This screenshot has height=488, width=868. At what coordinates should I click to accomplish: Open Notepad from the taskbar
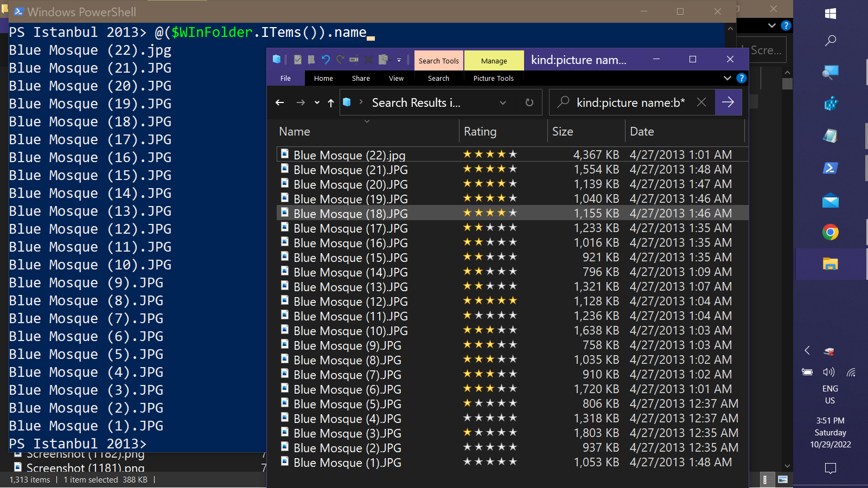(830, 136)
